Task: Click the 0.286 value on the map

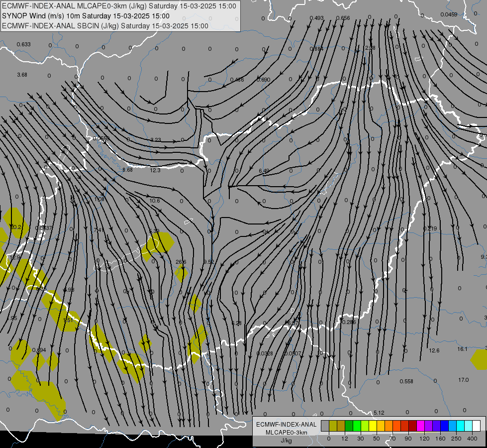Action: pyautogui.click(x=349, y=322)
